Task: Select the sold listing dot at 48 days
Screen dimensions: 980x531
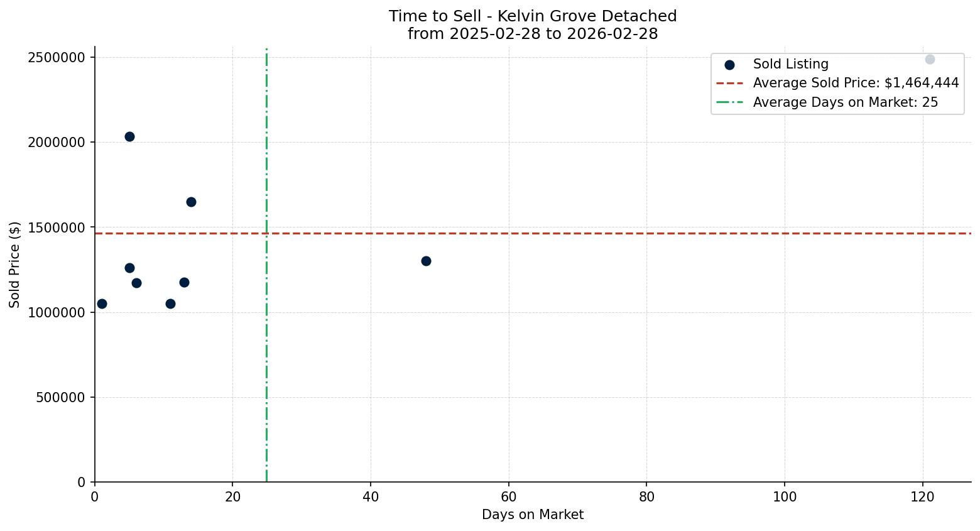Action: [x=427, y=260]
